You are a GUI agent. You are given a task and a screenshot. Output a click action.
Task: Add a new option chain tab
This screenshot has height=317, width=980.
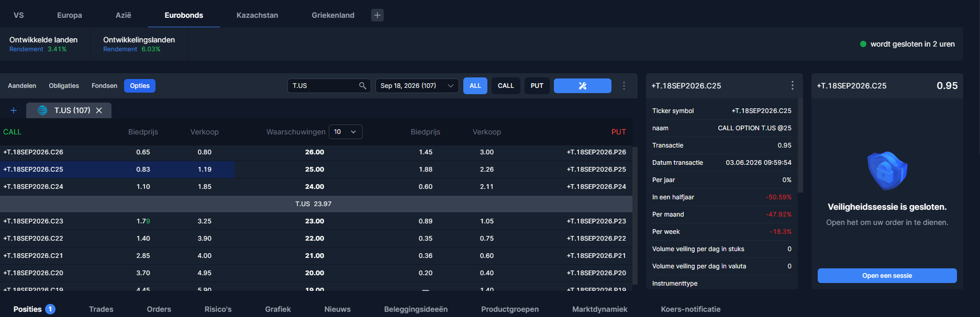coord(14,110)
